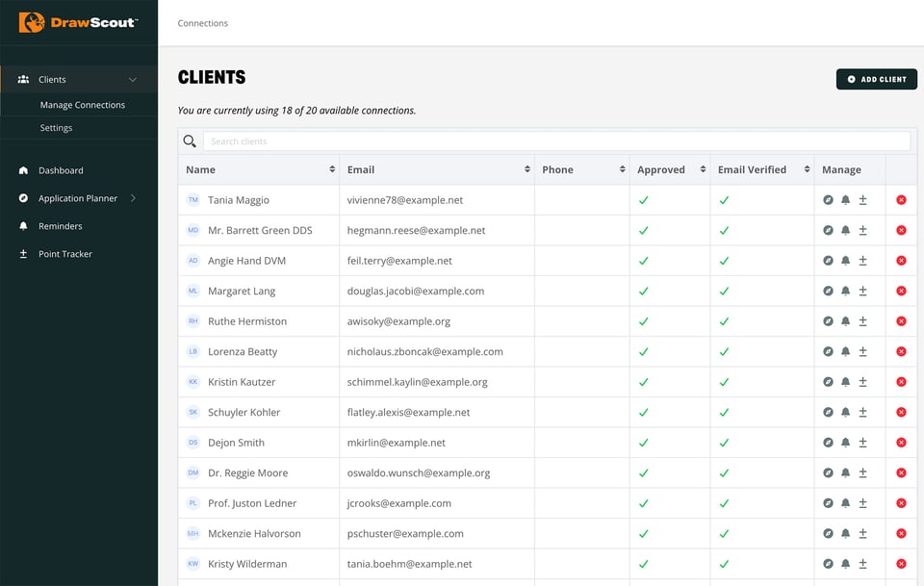The image size is (924, 586).
Task: Sort the table by Name column
Action: click(331, 169)
